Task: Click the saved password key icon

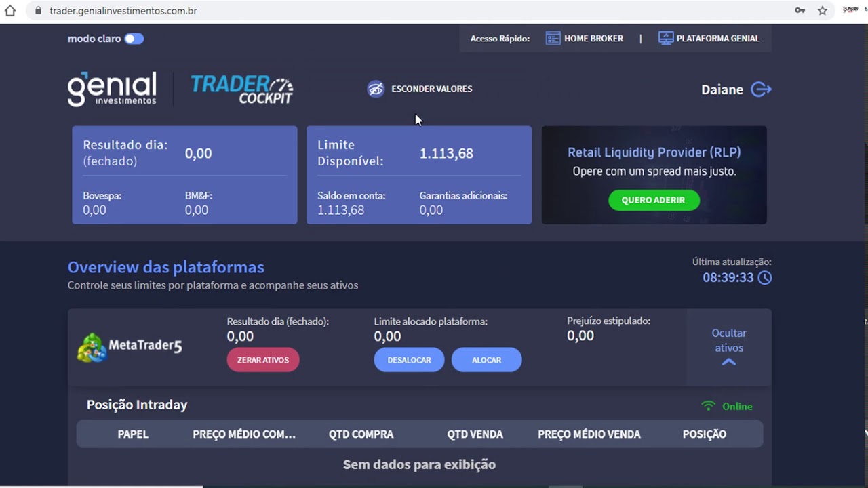Action: click(800, 11)
